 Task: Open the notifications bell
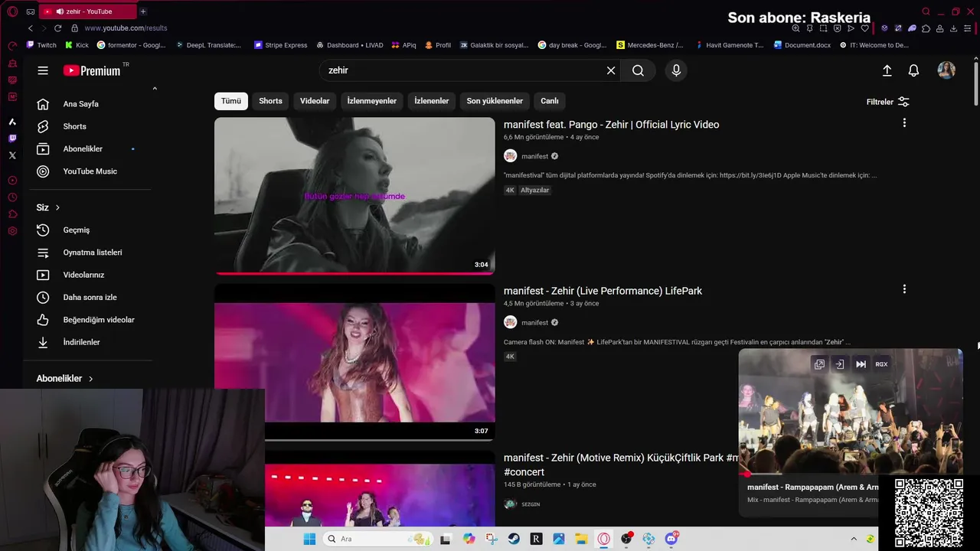(x=913, y=70)
